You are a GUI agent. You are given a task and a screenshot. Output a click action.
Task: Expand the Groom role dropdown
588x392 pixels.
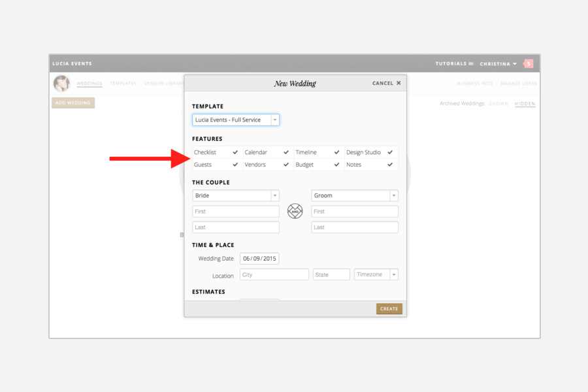click(393, 195)
